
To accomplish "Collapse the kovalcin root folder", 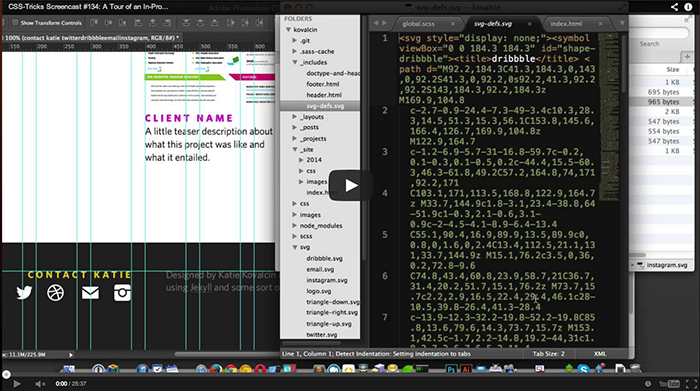I will tap(288, 29).
